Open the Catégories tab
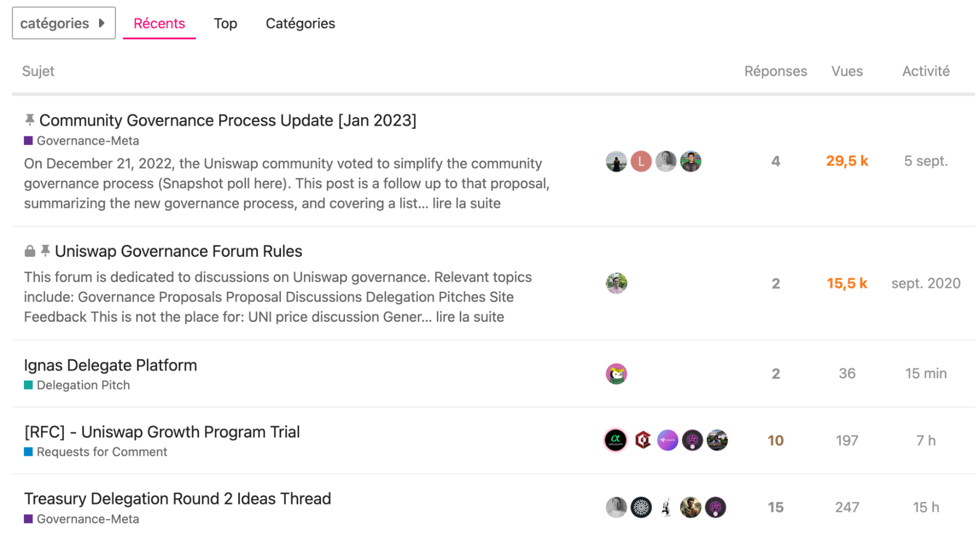The height and width of the screenshot is (534, 980). point(300,23)
